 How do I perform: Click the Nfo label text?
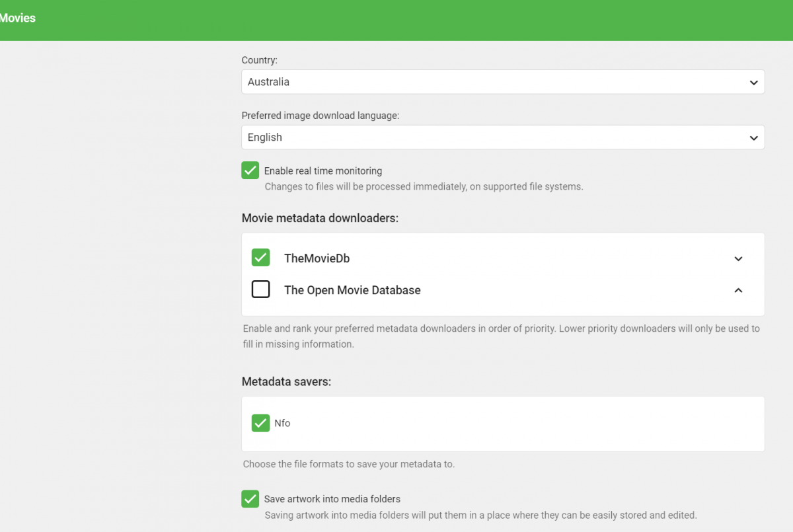282,423
